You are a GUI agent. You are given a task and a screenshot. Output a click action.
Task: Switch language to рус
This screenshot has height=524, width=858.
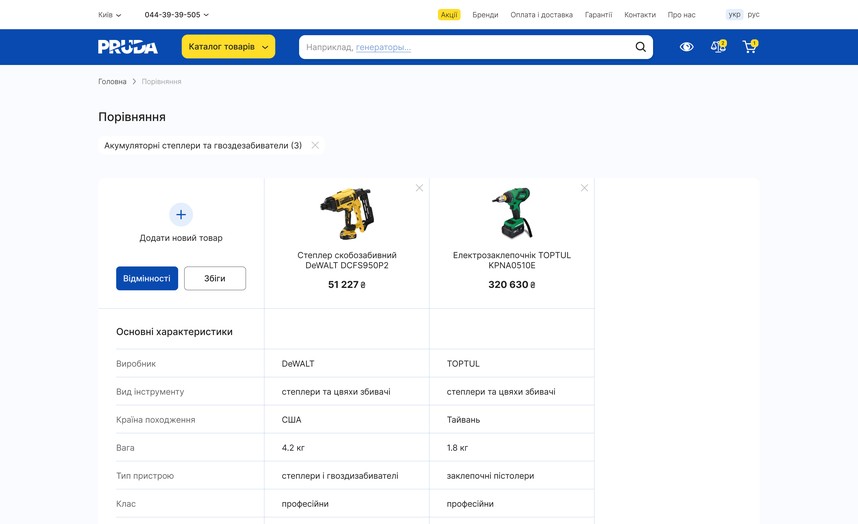point(753,15)
